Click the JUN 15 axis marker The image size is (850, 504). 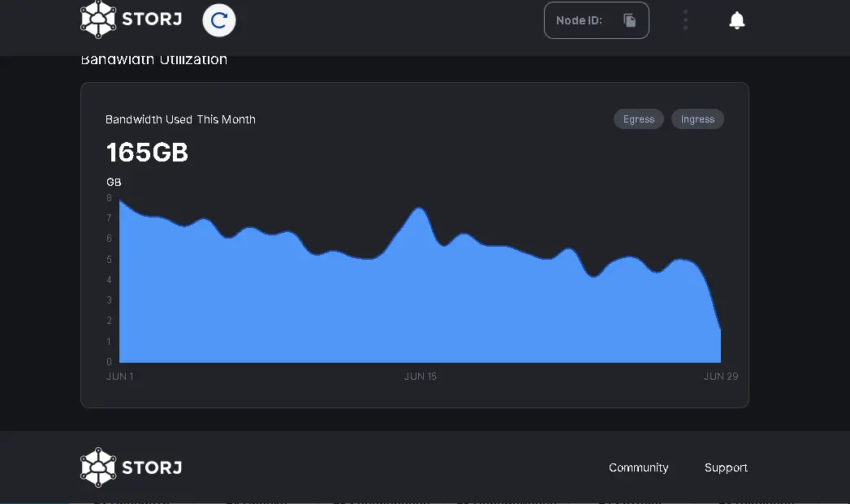[420, 376]
